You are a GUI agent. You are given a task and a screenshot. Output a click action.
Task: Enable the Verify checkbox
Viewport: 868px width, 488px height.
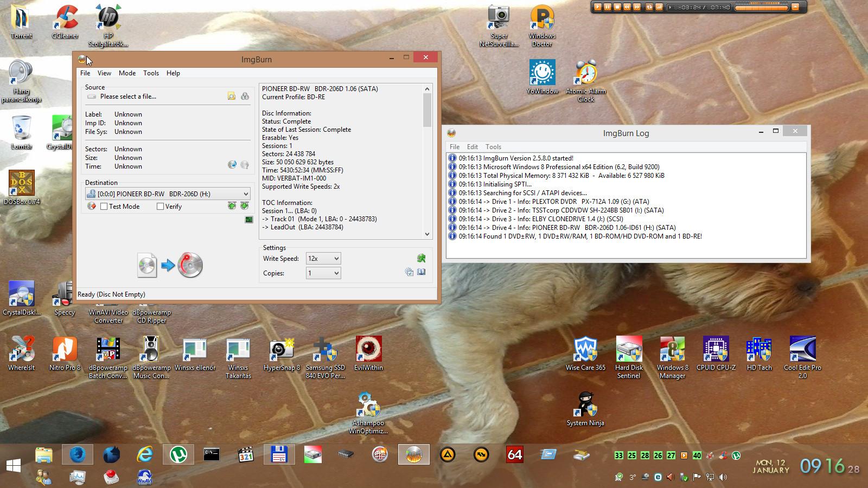(x=160, y=207)
